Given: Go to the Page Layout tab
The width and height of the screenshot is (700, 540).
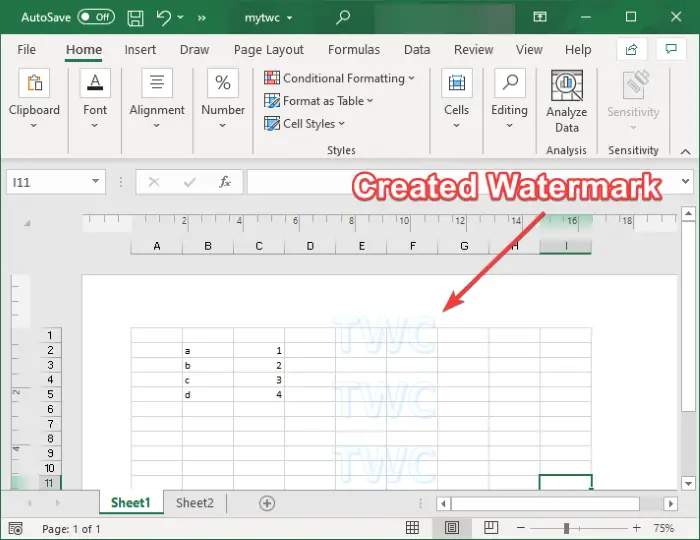Looking at the screenshot, I should point(269,50).
